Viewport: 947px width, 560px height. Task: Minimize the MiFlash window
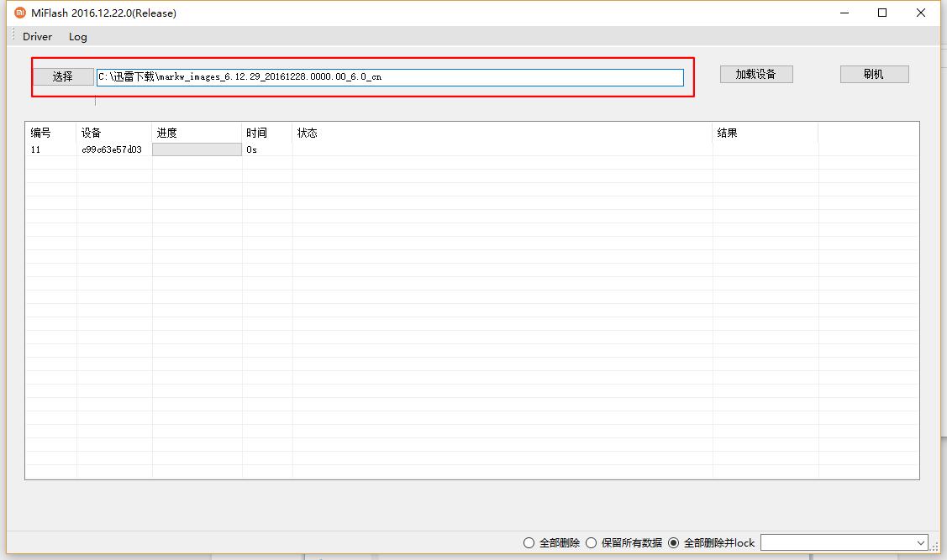844,13
